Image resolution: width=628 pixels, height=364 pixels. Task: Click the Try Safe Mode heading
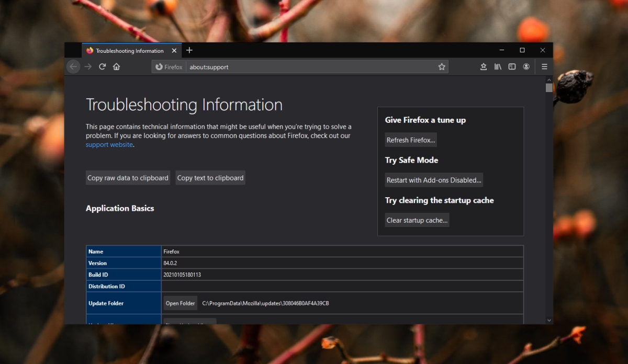(x=412, y=160)
